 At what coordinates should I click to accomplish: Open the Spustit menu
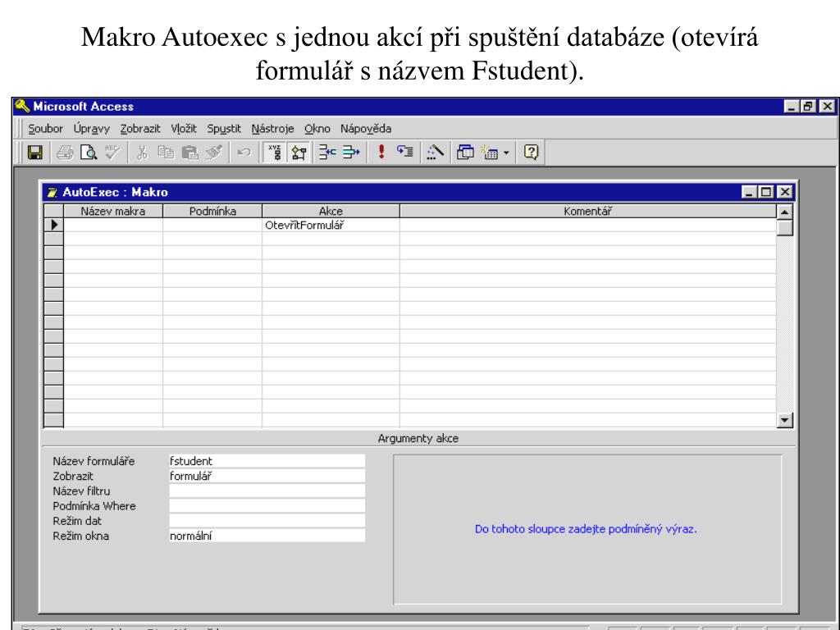coord(224,129)
